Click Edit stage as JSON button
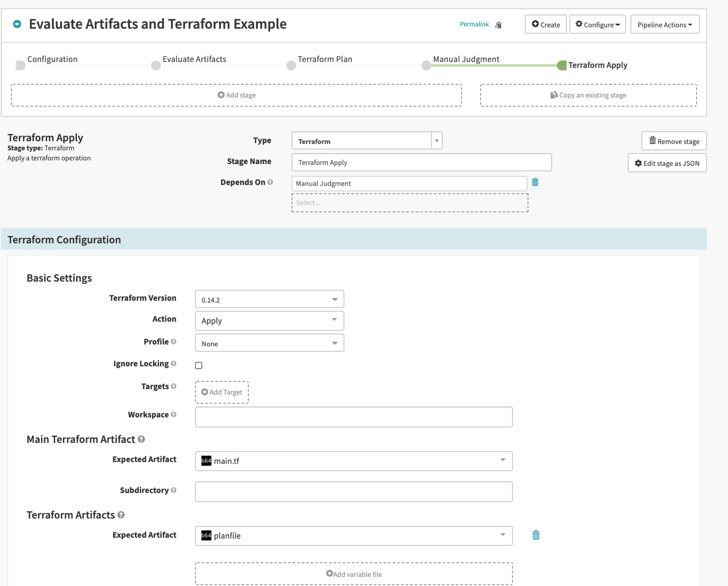728x586 pixels. click(667, 163)
